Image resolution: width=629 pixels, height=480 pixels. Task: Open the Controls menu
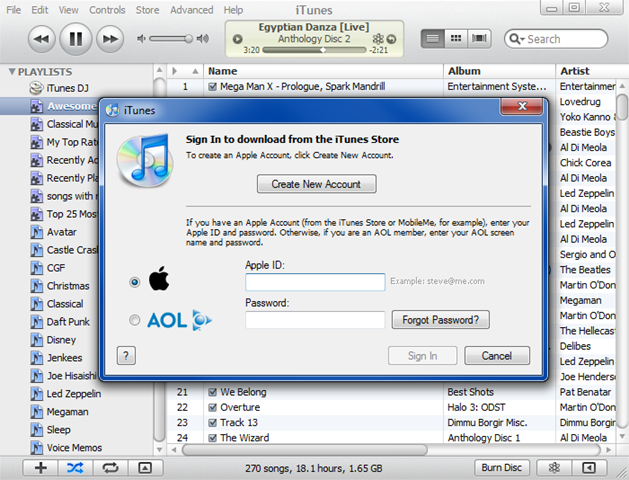coord(107,10)
